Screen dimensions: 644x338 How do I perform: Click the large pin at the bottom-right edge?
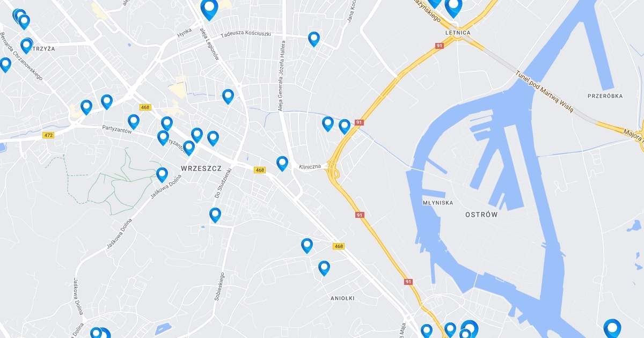(x=612, y=328)
